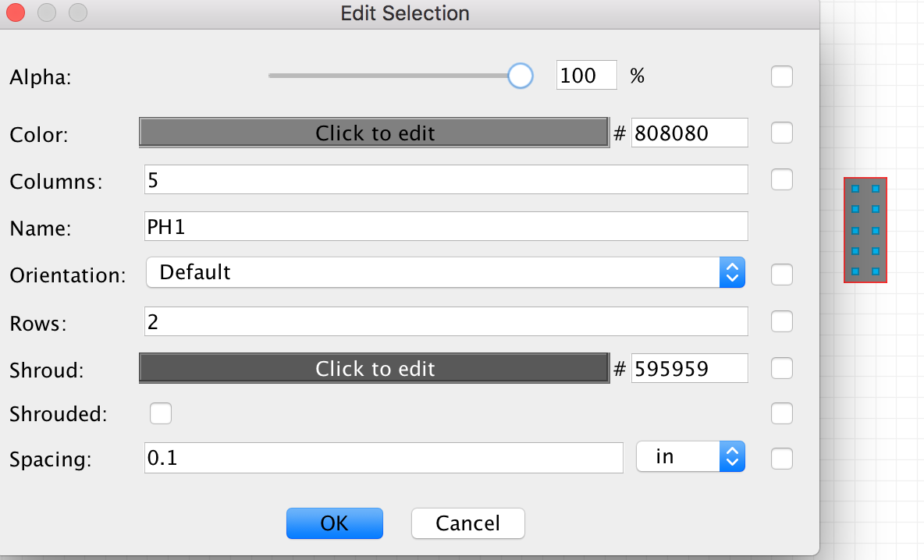Toggle the checkbox beside the Orientation row

click(x=781, y=274)
